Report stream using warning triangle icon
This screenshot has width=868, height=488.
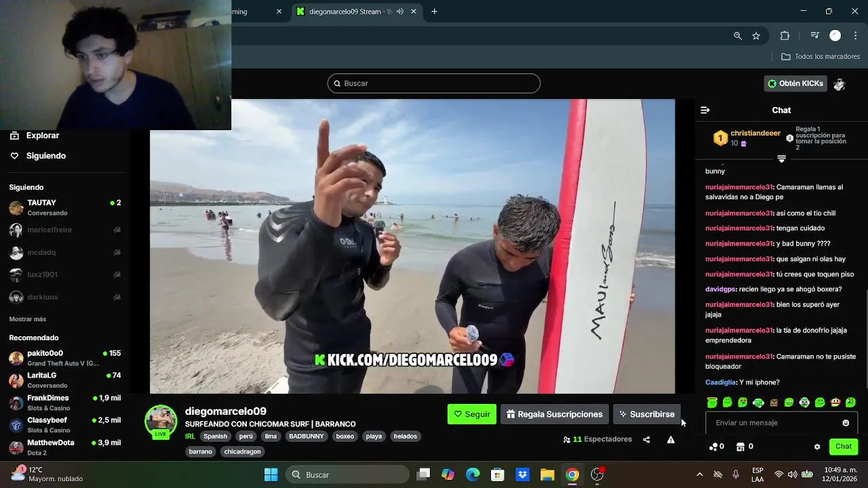671,439
